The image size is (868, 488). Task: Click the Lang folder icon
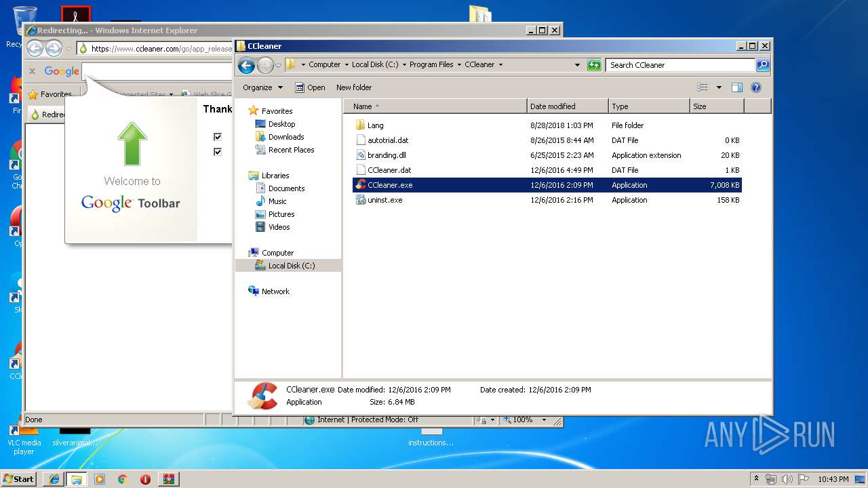(361, 125)
